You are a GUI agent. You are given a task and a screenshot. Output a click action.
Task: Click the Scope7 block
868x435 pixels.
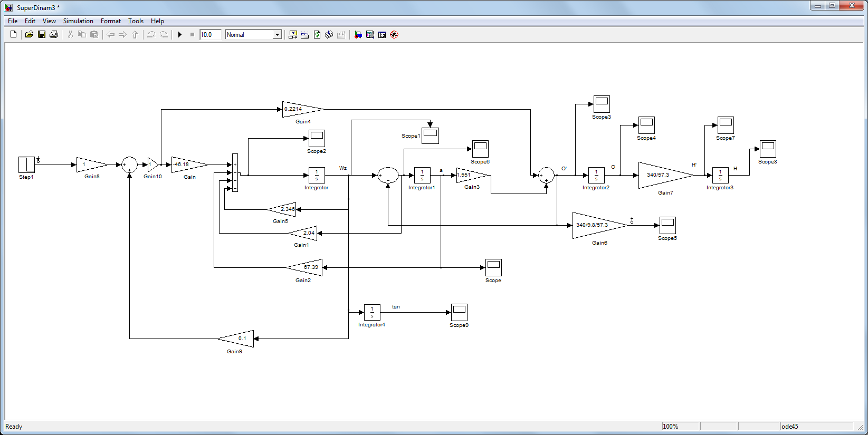(726, 125)
